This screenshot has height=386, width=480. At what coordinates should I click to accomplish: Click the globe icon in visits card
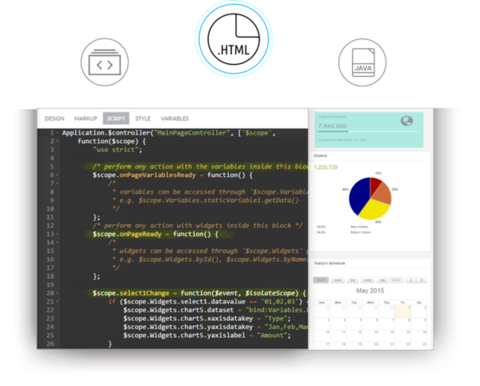pos(407,121)
